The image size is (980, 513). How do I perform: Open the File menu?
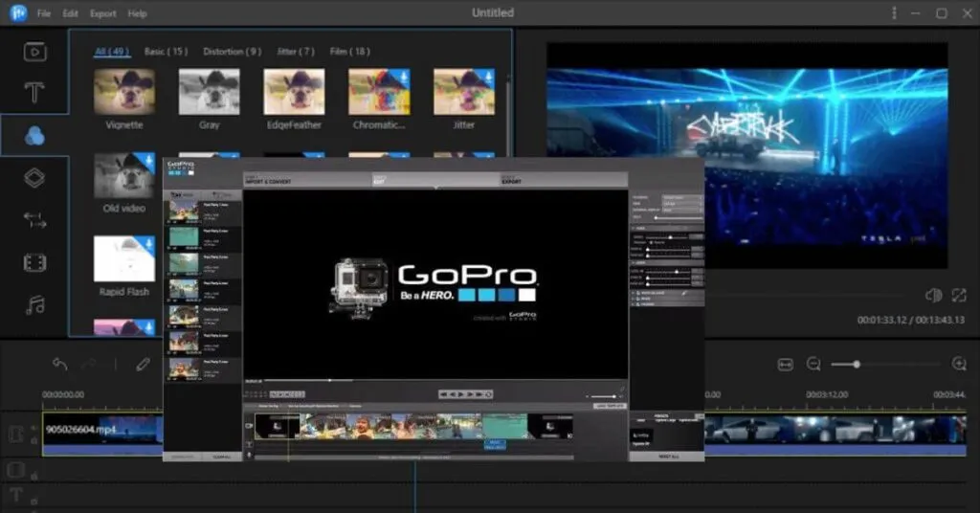[x=44, y=13]
